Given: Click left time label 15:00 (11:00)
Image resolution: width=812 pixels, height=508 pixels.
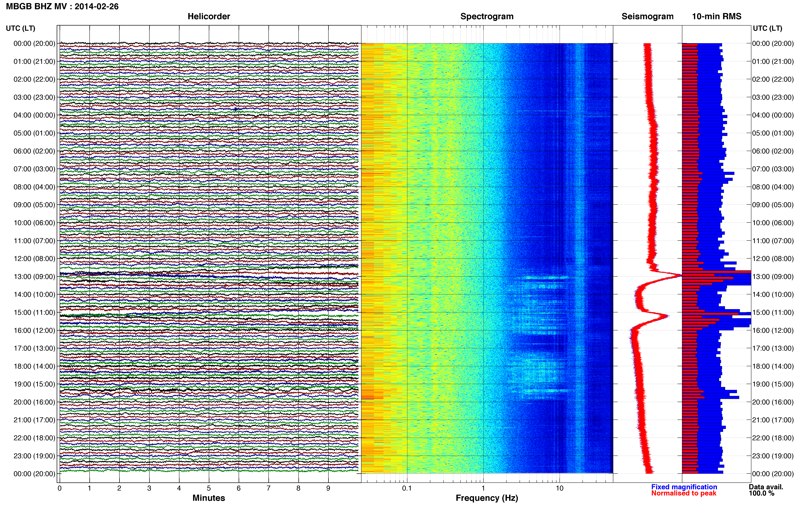Looking at the screenshot, I should [34, 312].
